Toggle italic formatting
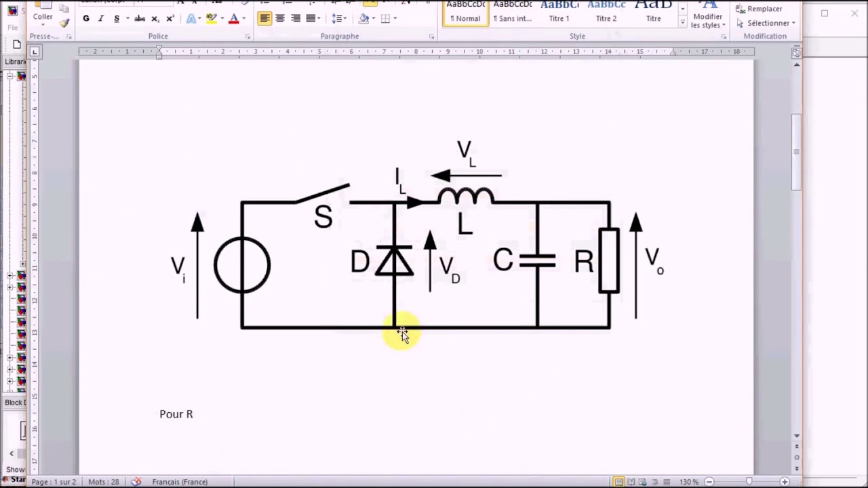This screenshot has width=868, height=488. coord(101,18)
